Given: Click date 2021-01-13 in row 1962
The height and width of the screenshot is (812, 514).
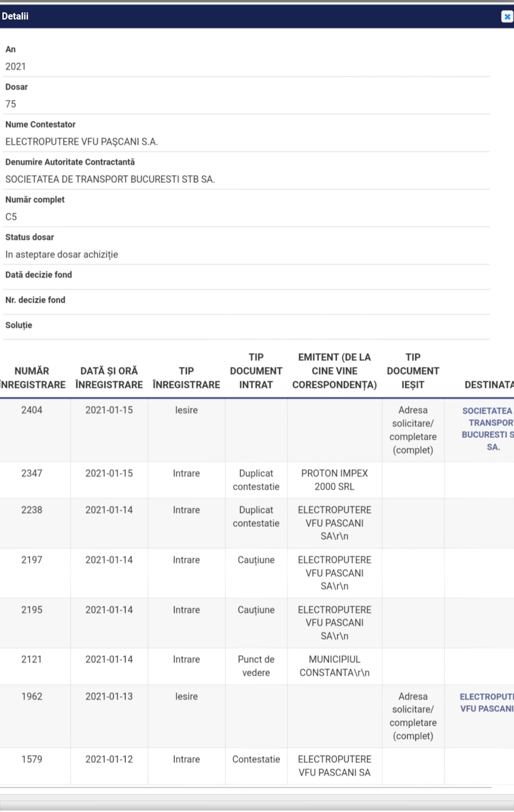Looking at the screenshot, I should [x=109, y=696].
